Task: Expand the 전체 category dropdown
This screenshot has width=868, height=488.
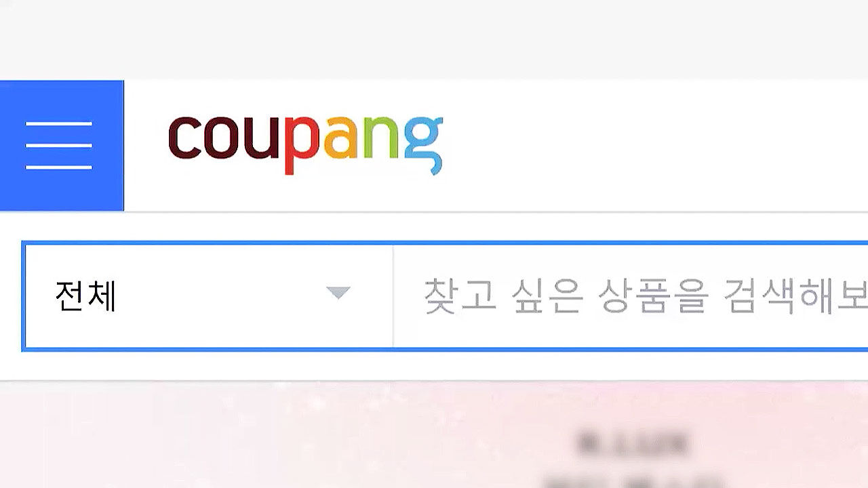Action: pos(208,296)
